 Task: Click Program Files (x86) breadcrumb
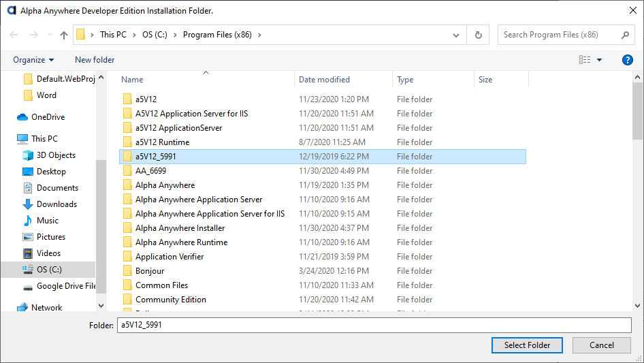pos(217,35)
